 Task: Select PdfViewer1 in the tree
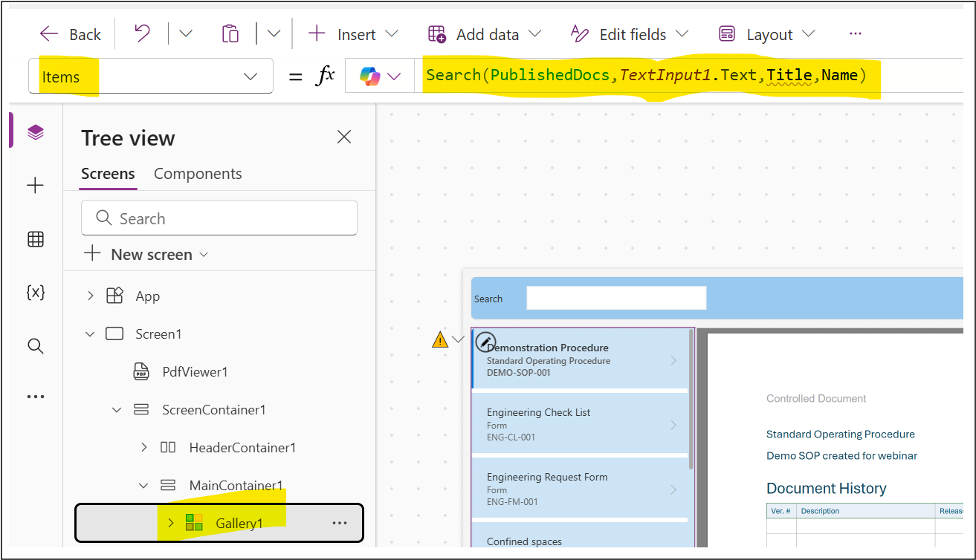pos(195,372)
